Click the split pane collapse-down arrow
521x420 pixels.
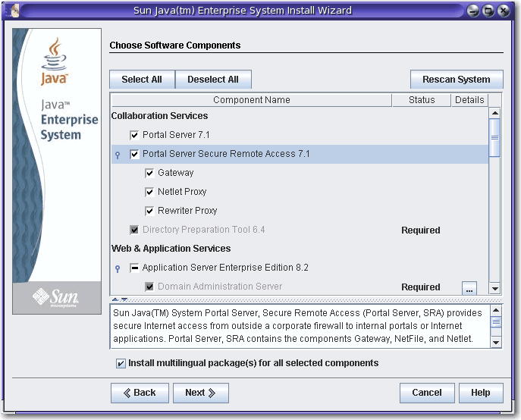coord(124,299)
